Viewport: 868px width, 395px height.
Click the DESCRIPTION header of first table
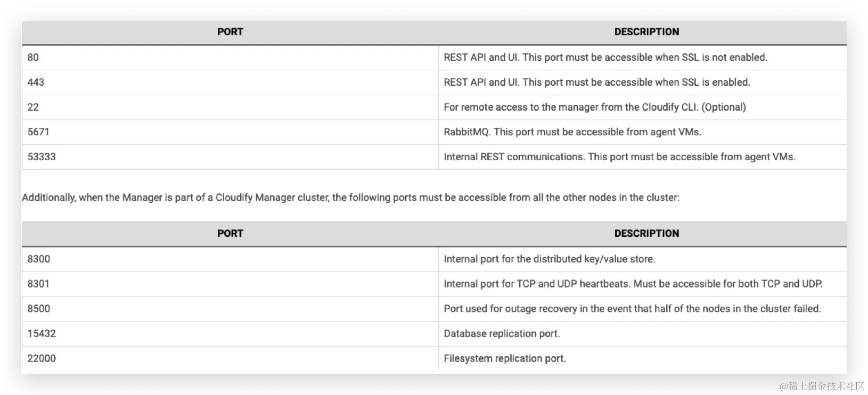(x=646, y=32)
